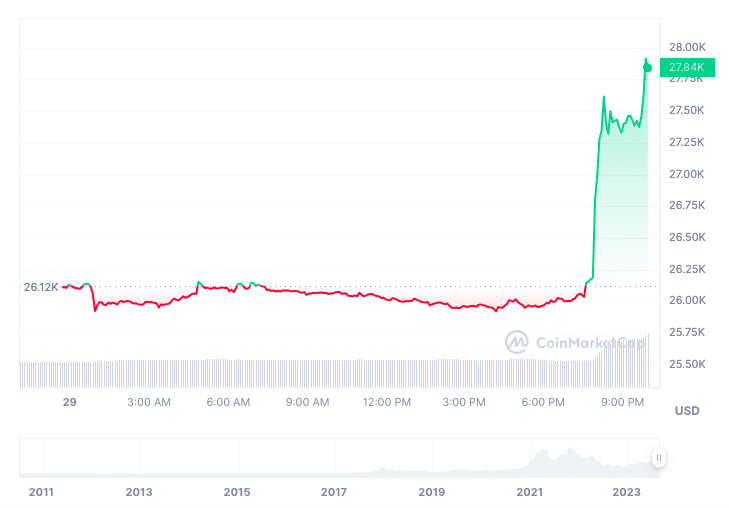
Task: Click the 6:00 PM time axis label
Action: [544, 402]
